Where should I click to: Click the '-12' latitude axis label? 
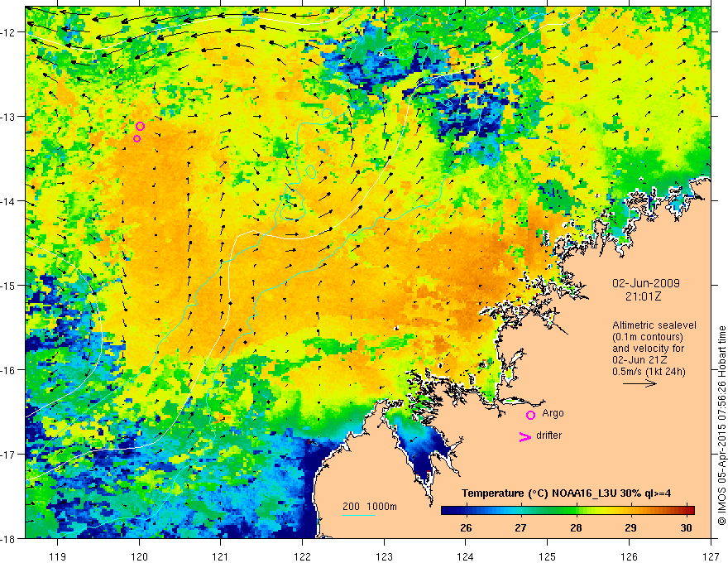pyautogui.click(x=9, y=32)
